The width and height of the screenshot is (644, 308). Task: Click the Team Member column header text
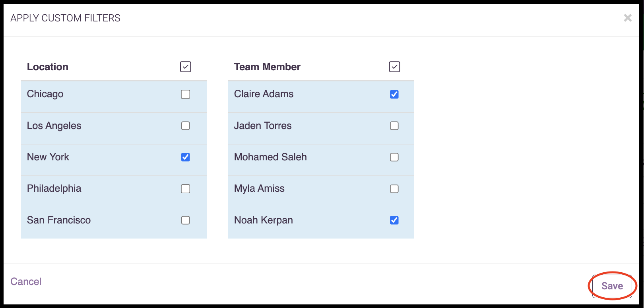(x=267, y=67)
